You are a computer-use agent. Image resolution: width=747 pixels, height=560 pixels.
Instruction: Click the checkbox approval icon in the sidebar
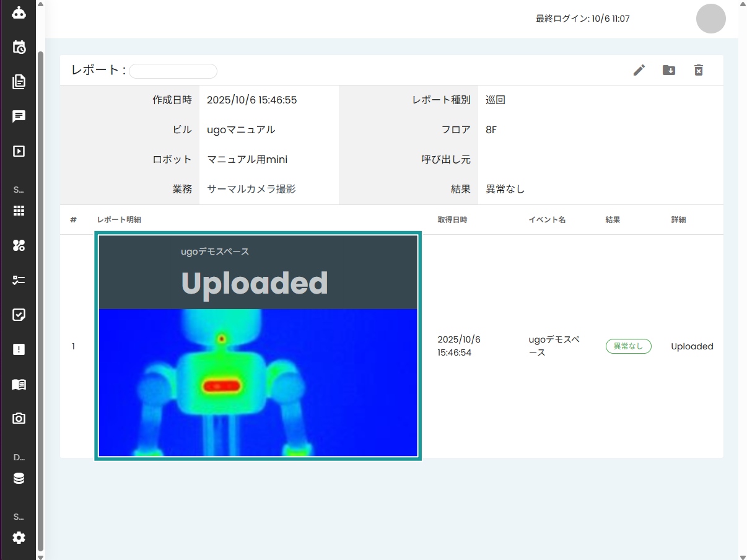(18, 315)
